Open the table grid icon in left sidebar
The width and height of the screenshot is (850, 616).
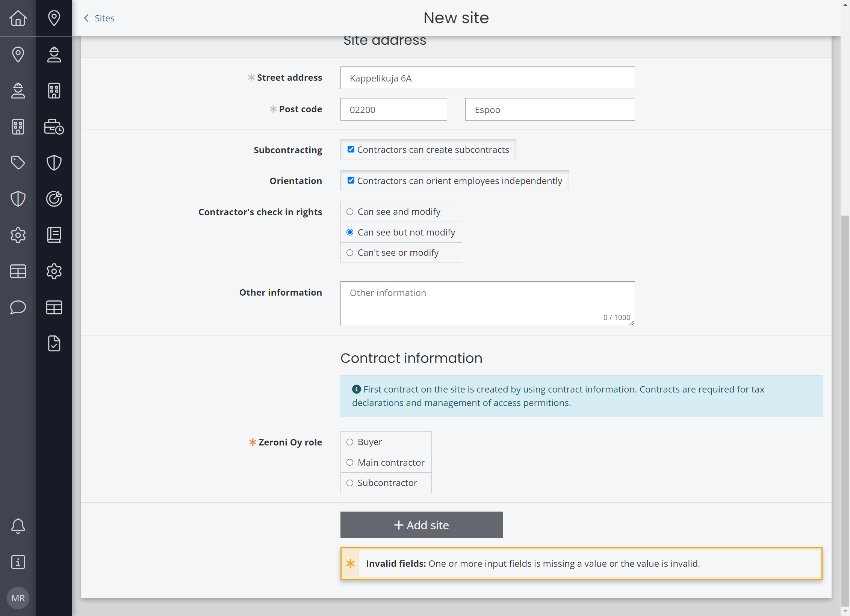(18, 271)
